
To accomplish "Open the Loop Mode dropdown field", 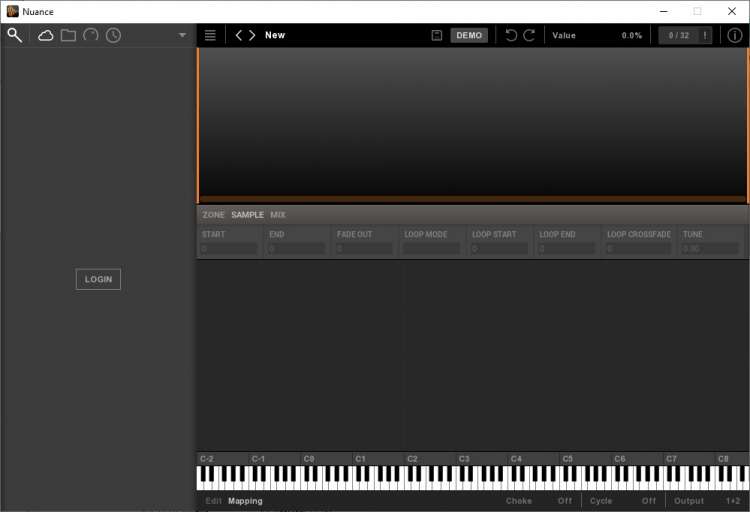I will pyautogui.click(x=431, y=248).
